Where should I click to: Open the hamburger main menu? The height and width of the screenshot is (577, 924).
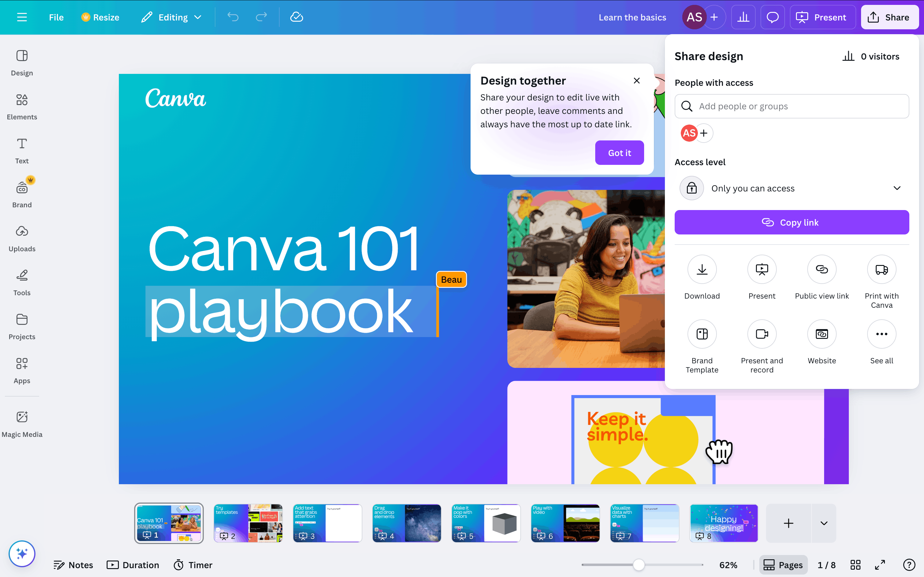pos(22,17)
